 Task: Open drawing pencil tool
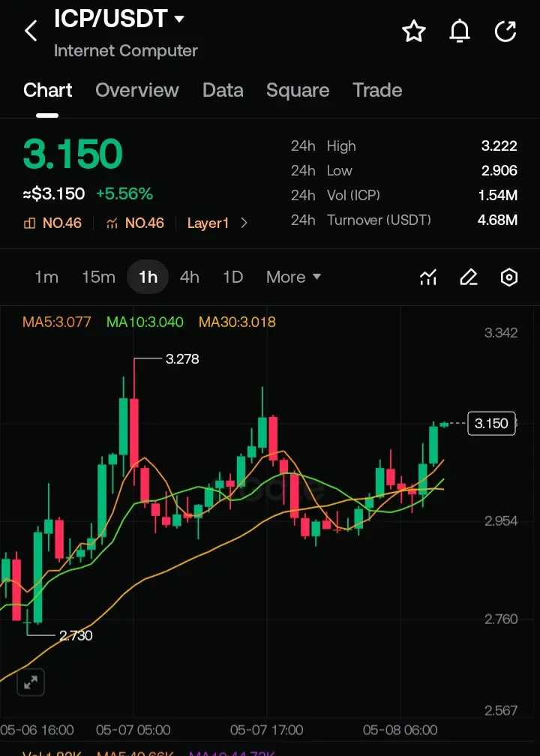[468, 277]
